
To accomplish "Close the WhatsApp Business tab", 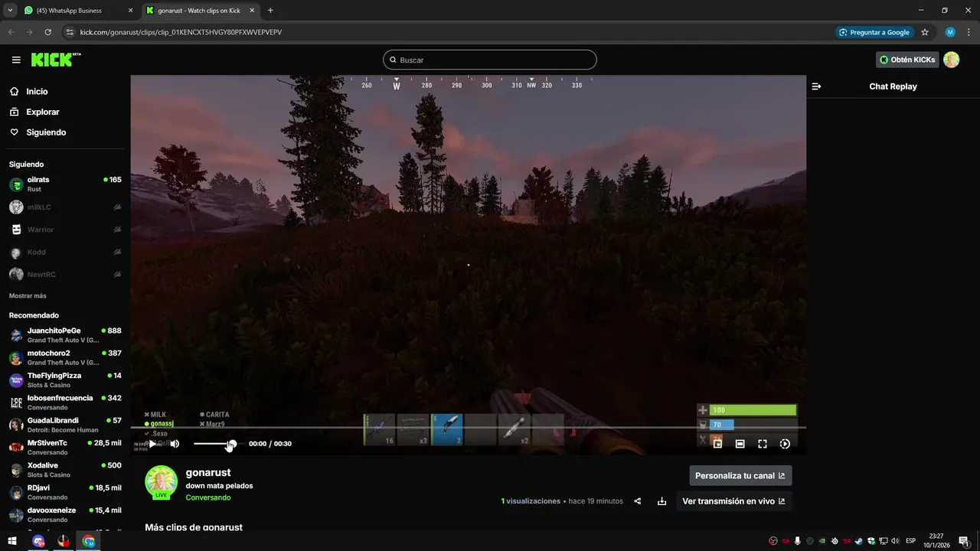I will [x=130, y=11].
